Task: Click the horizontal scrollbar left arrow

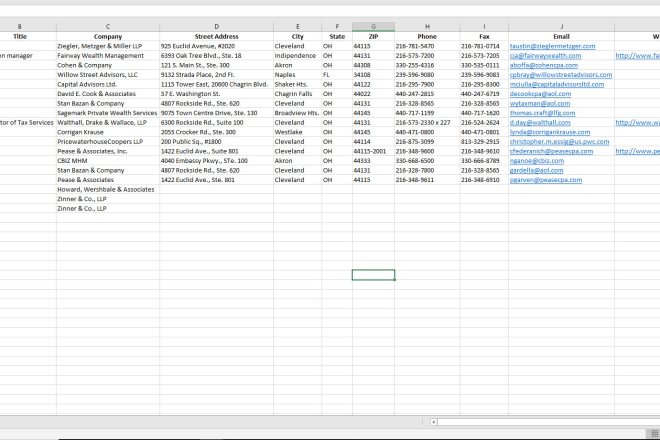Action: (x=434, y=422)
